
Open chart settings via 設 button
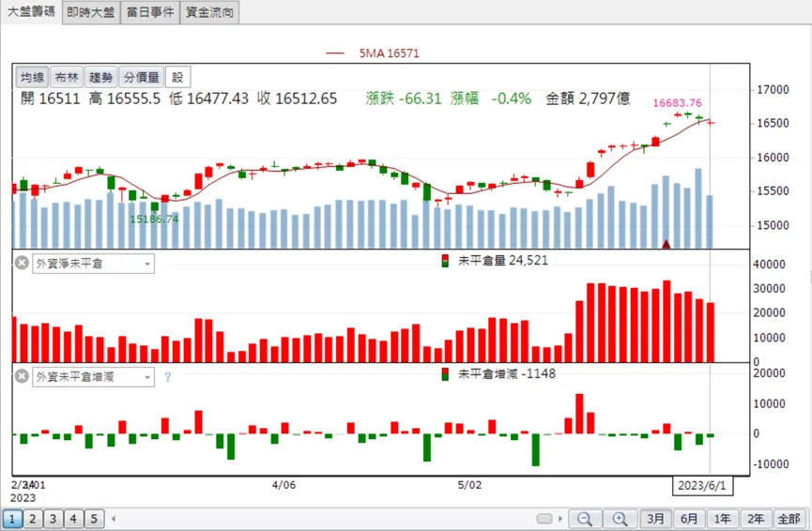(177, 77)
